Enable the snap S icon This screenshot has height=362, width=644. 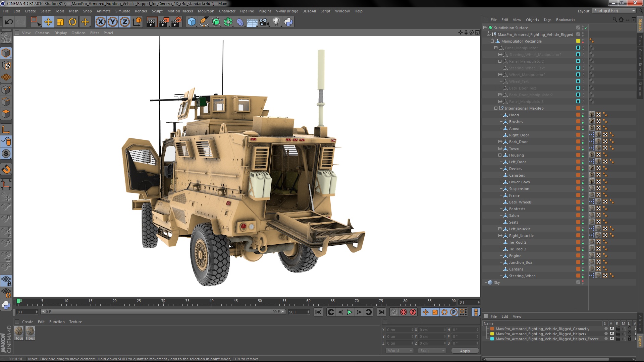click(x=6, y=154)
